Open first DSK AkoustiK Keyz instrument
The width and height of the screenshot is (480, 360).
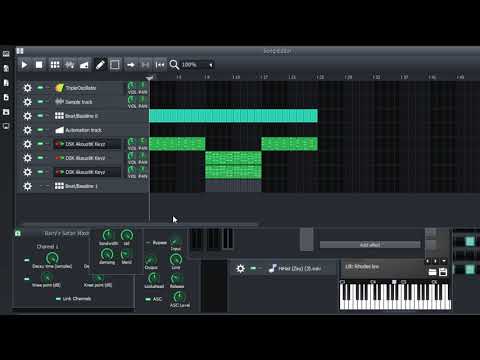click(87, 144)
